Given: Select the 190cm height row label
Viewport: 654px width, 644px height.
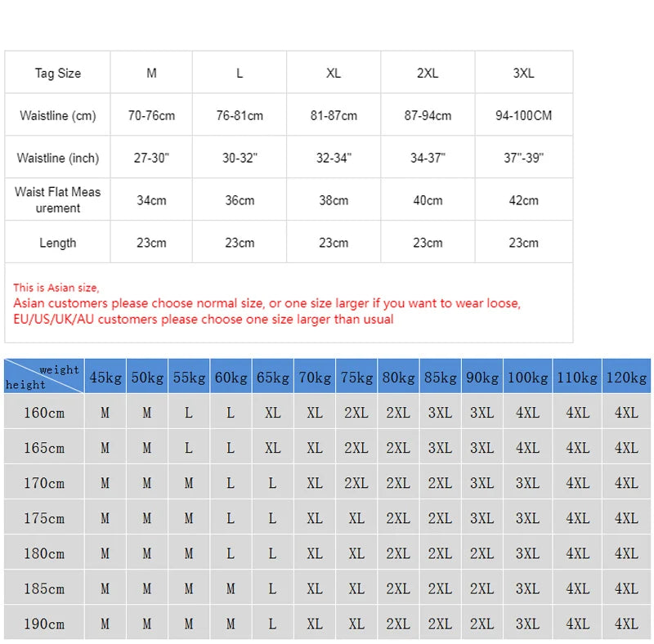Looking at the screenshot, I should [x=44, y=624].
